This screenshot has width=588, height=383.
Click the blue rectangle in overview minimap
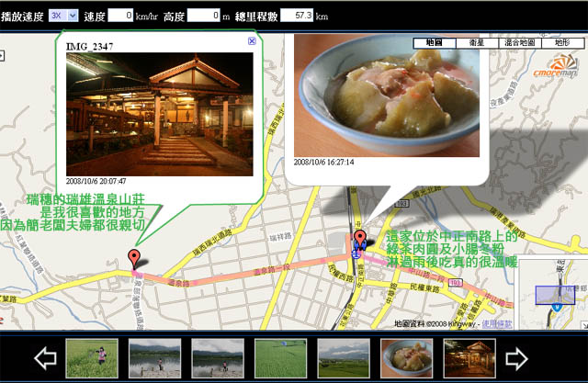pyautogui.click(x=555, y=296)
